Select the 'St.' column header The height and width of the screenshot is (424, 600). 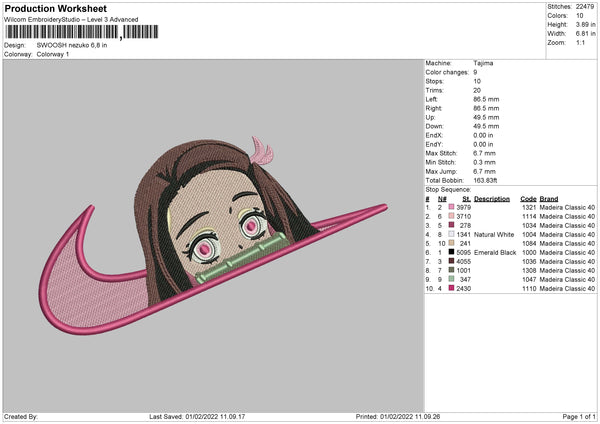(466, 199)
